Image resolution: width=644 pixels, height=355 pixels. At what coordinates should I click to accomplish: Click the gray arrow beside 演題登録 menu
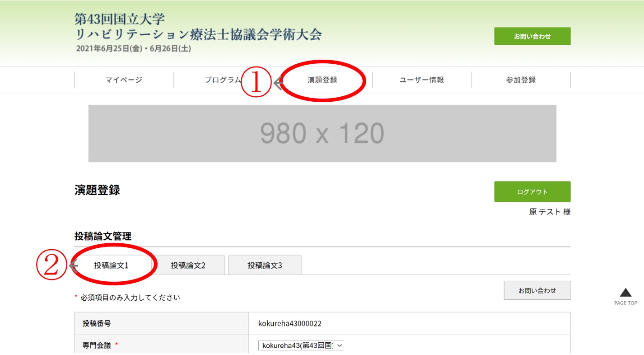(278, 83)
